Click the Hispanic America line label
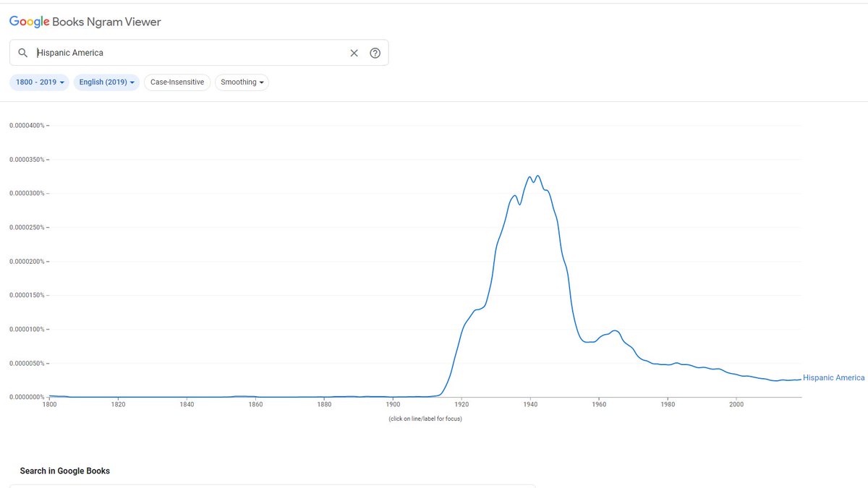The height and width of the screenshot is (488, 868). (833, 378)
